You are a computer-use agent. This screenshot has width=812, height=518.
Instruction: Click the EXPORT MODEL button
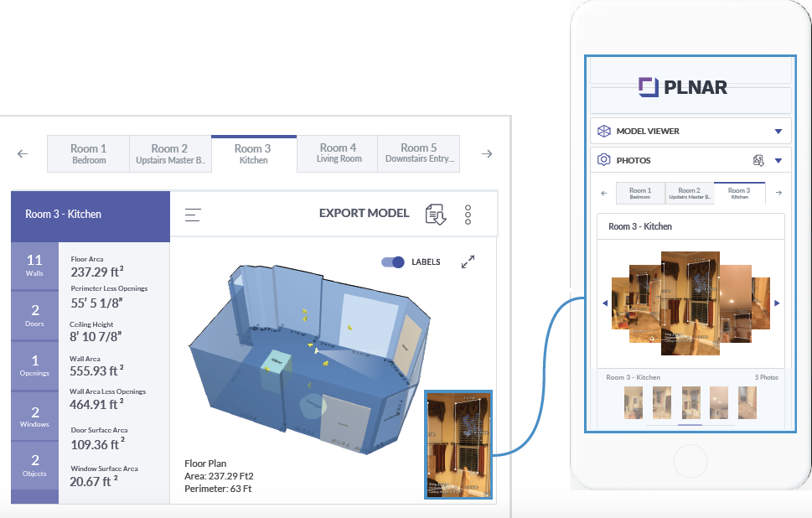[364, 214]
